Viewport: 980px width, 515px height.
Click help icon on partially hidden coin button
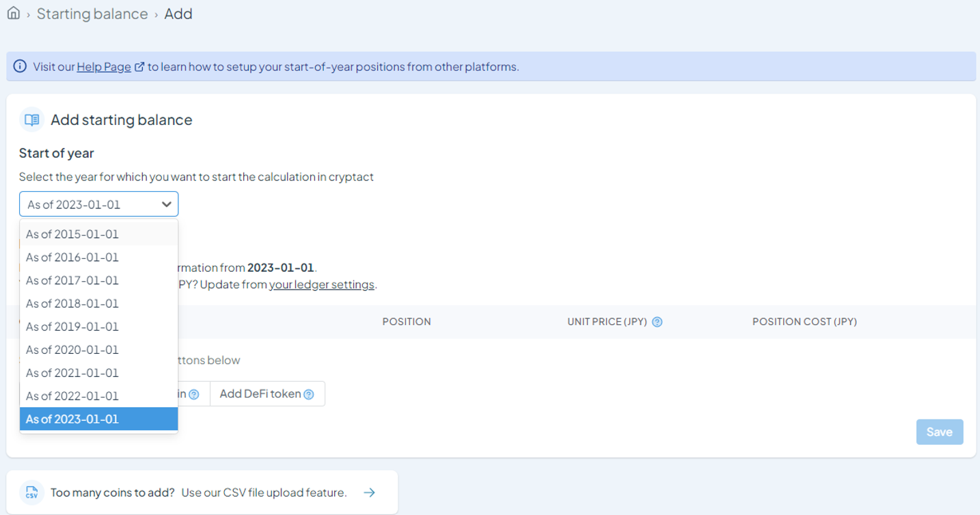pyautogui.click(x=194, y=394)
